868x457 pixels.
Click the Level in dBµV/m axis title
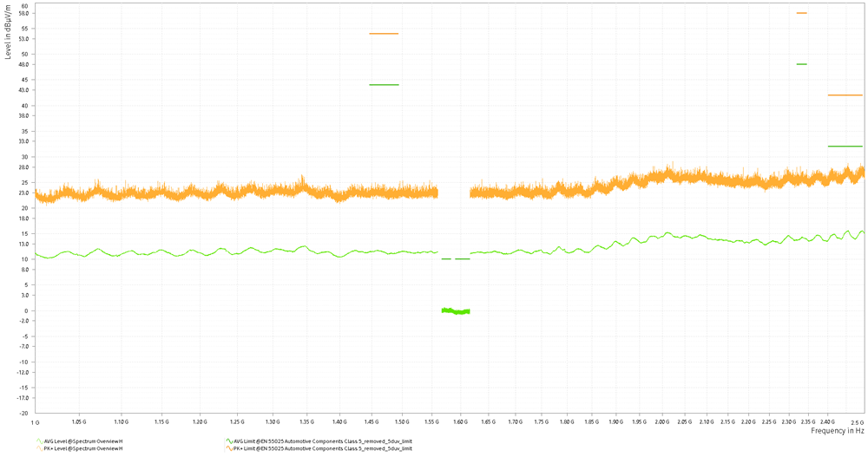tap(9, 30)
